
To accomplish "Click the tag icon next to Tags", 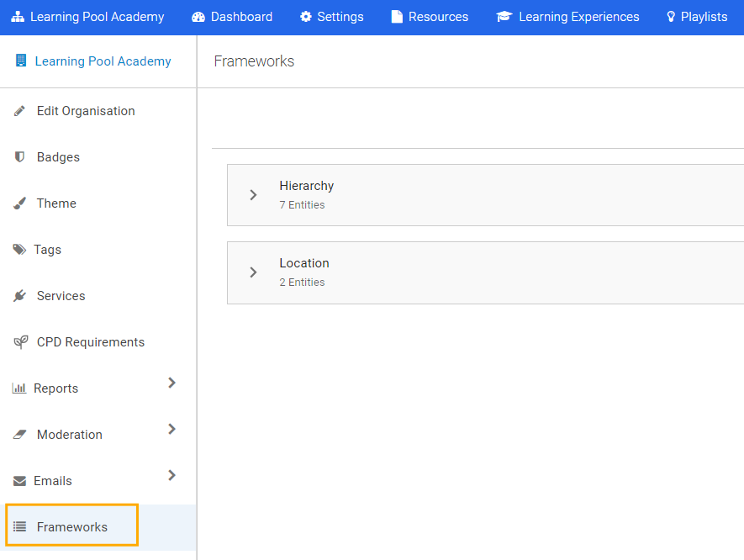I will click(18, 249).
